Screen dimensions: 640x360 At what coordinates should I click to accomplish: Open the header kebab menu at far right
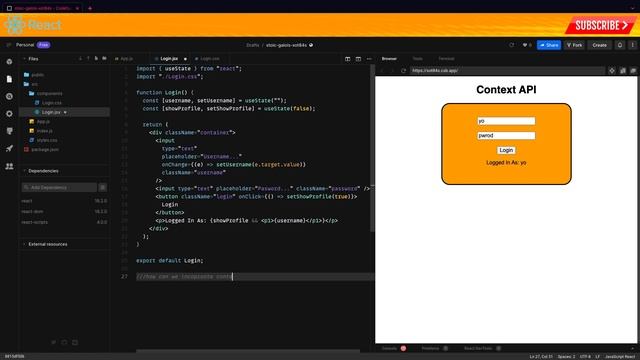point(633,45)
